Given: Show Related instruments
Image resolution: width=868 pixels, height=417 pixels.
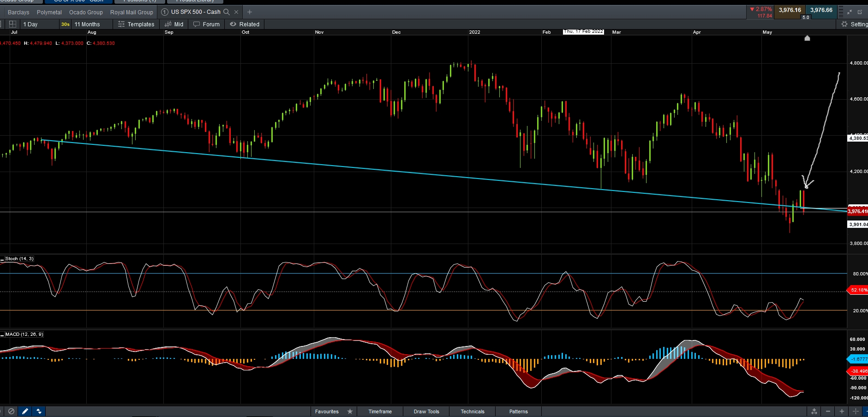Looking at the screenshot, I should click(x=245, y=24).
